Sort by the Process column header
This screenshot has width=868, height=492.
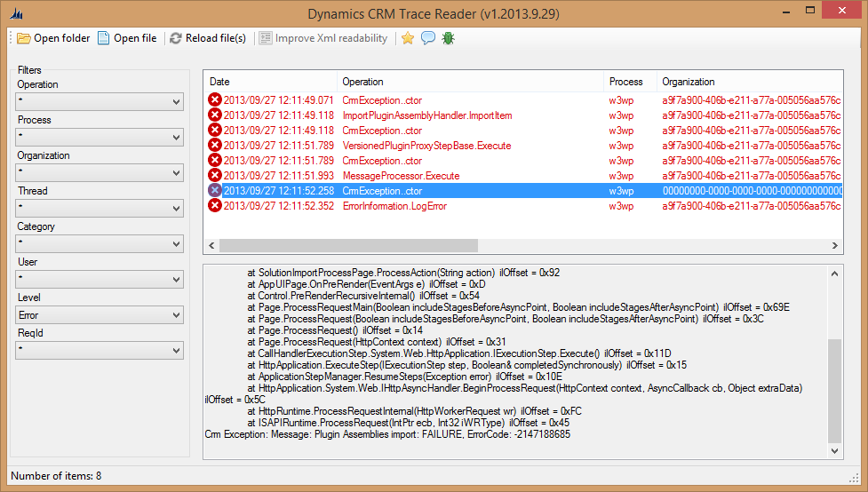[630, 82]
